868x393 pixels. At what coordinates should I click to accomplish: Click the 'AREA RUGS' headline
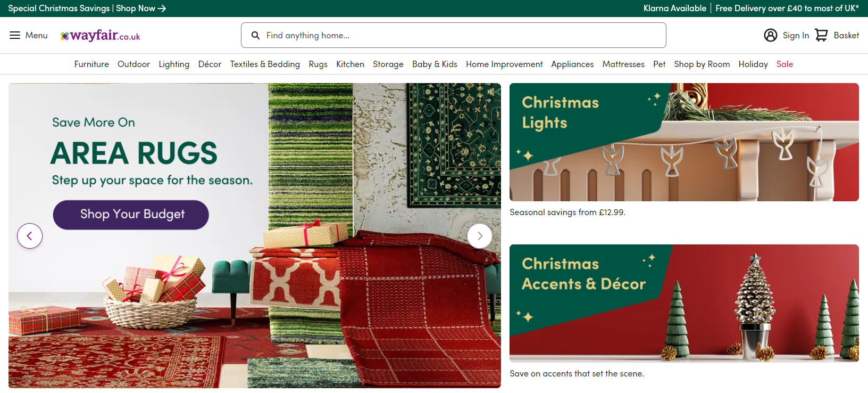click(x=134, y=153)
